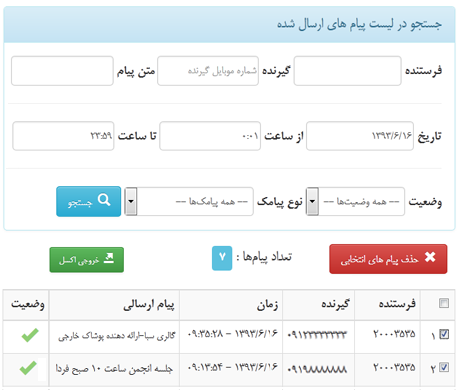Click the magnifier icon in the search button
The image size is (459, 391).
pyautogui.click(x=104, y=200)
